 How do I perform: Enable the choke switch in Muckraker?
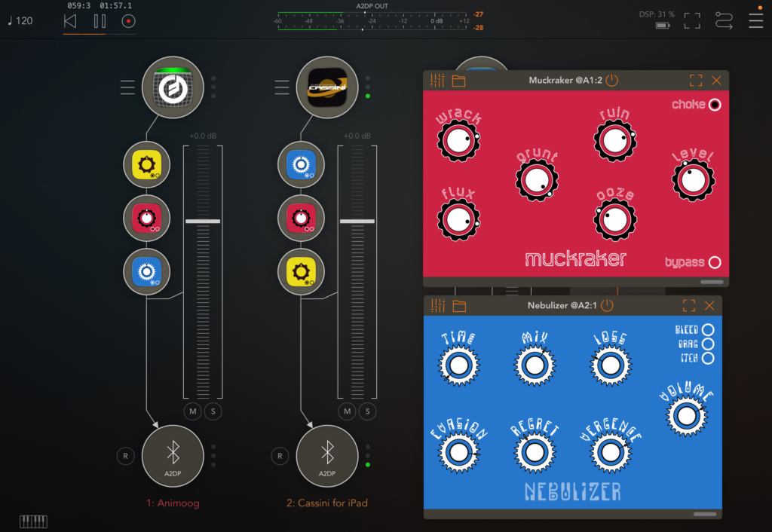point(715,105)
